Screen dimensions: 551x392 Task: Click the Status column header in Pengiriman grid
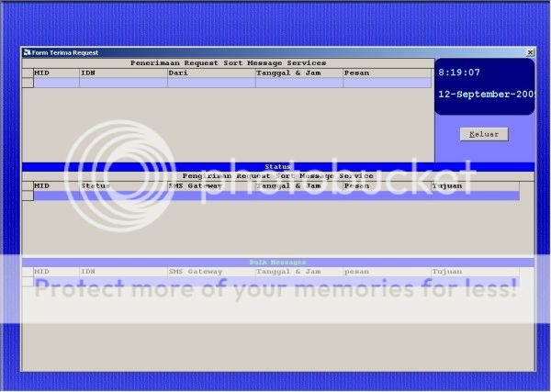pos(123,186)
